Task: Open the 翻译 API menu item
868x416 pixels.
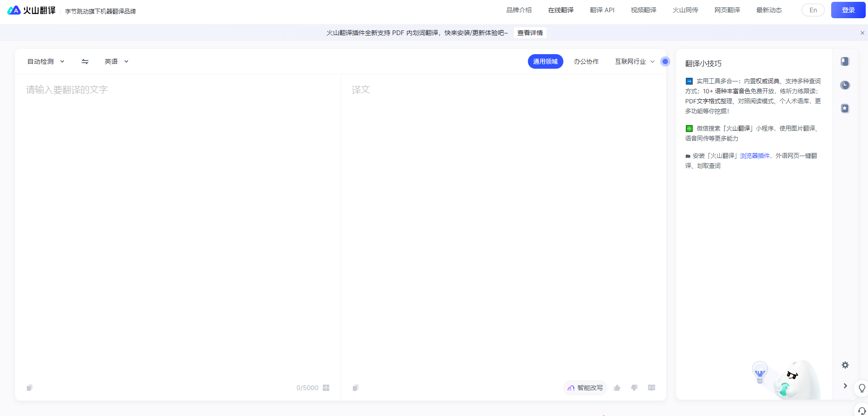Action: pyautogui.click(x=602, y=10)
